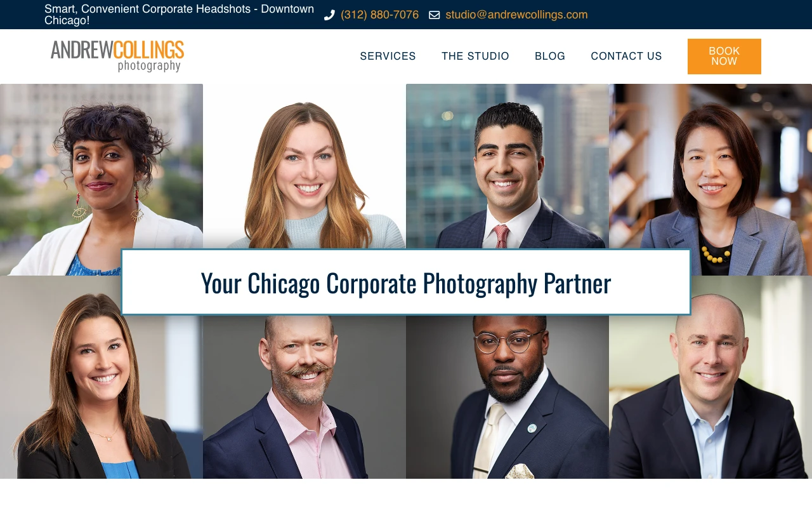Click the envelope email icon
812x508 pixels.
435,15
